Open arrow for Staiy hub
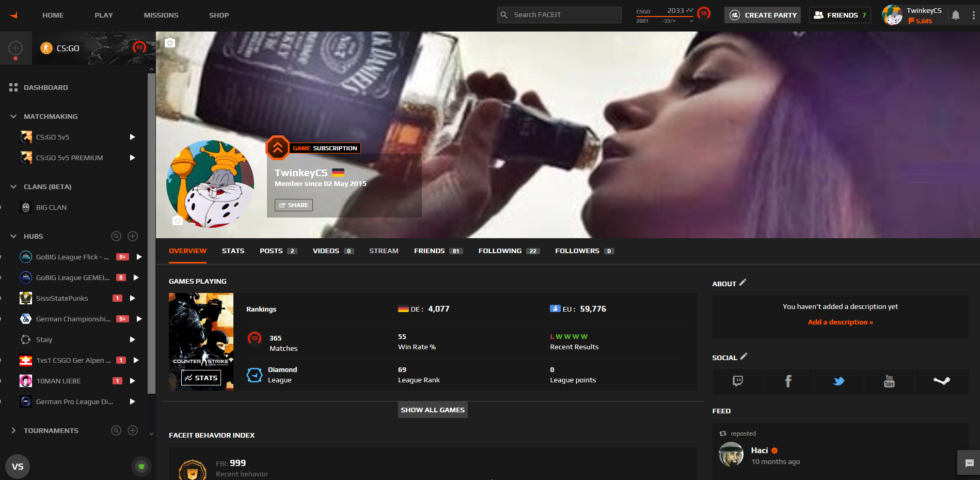The height and width of the screenshot is (480, 980). point(132,339)
